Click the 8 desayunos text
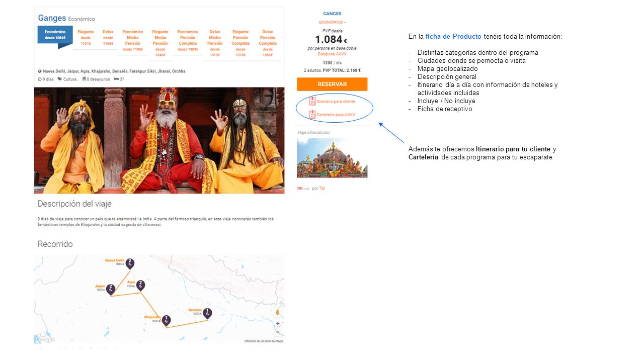The height and width of the screenshot is (362, 644). pyautogui.click(x=99, y=79)
